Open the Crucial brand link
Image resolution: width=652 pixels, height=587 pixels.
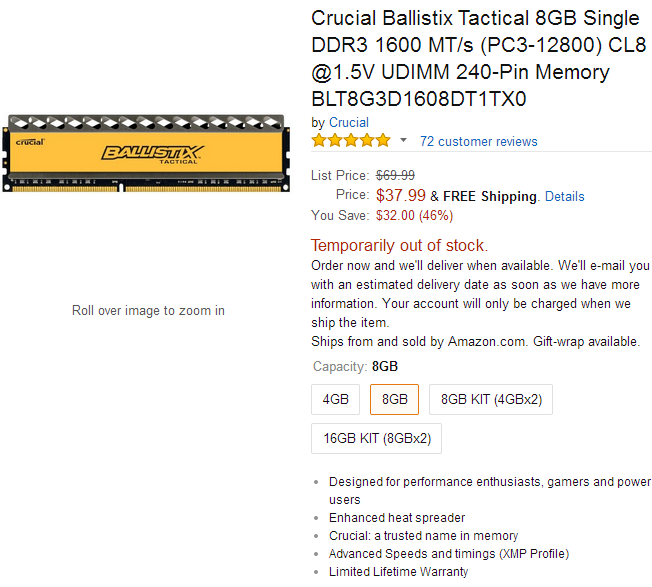(x=348, y=122)
